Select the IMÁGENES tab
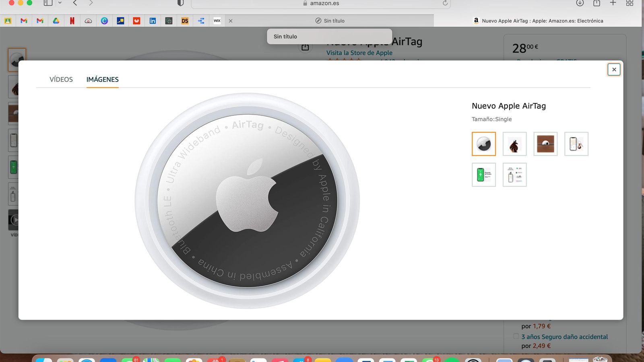This screenshot has height=362, width=644. point(102,79)
